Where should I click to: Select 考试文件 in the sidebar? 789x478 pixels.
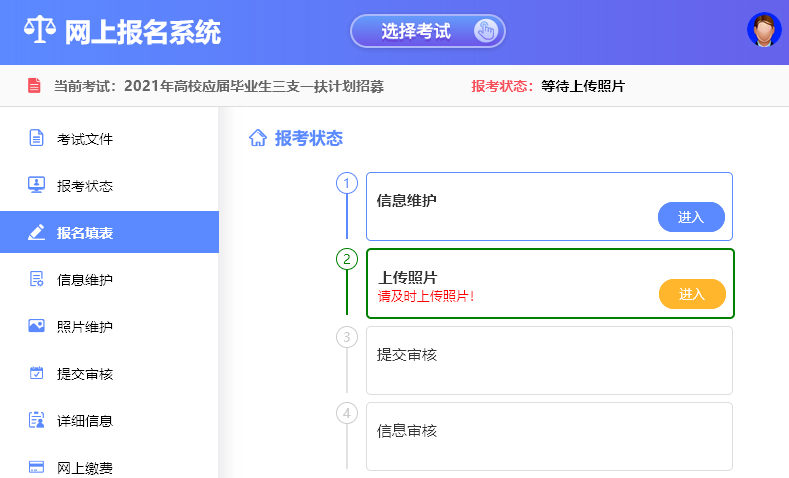(x=85, y=138)
